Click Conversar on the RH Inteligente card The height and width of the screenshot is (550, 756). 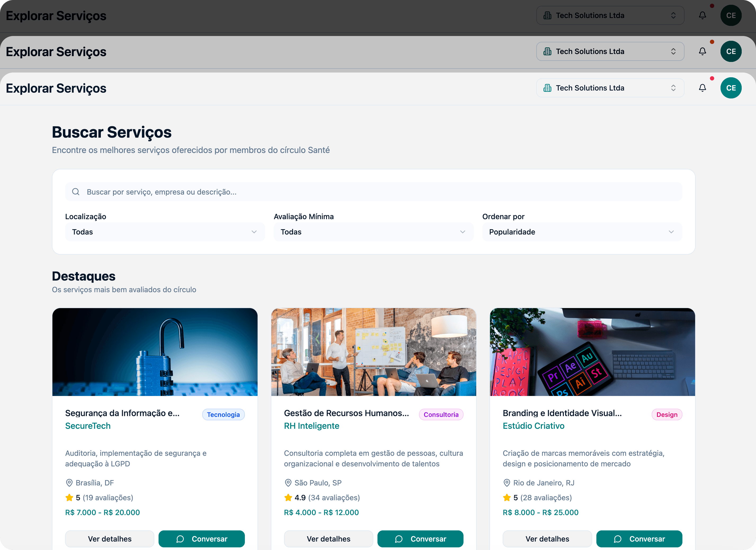coord(420,539)
